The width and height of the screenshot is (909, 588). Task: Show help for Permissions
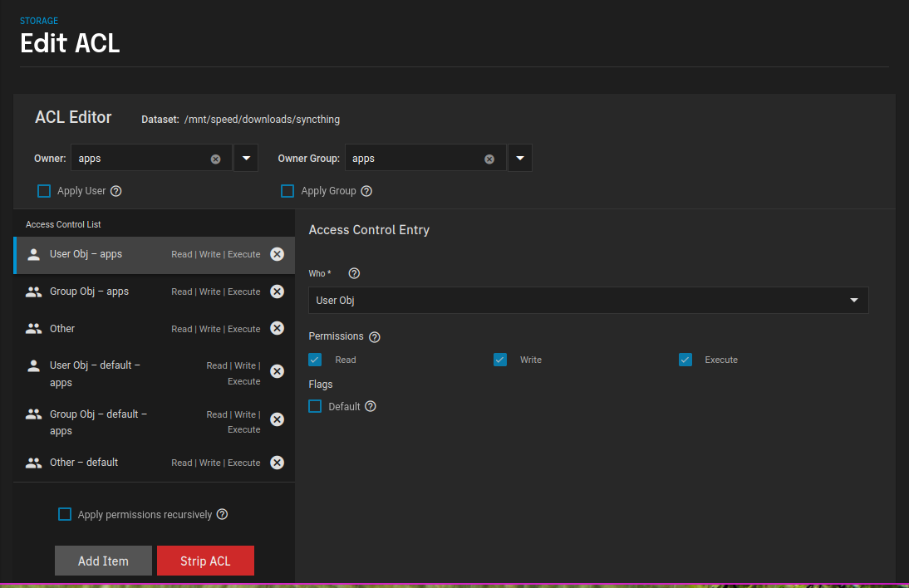tap(375, 337)
